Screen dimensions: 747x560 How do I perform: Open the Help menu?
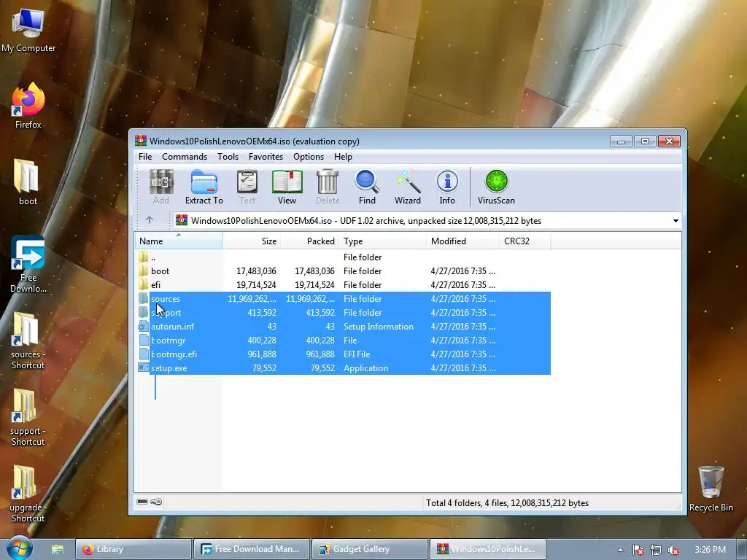(x=343, y=157)
